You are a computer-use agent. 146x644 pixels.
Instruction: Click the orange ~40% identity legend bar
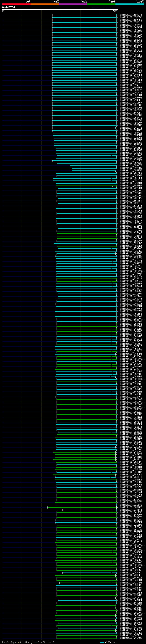coord(45,4)
